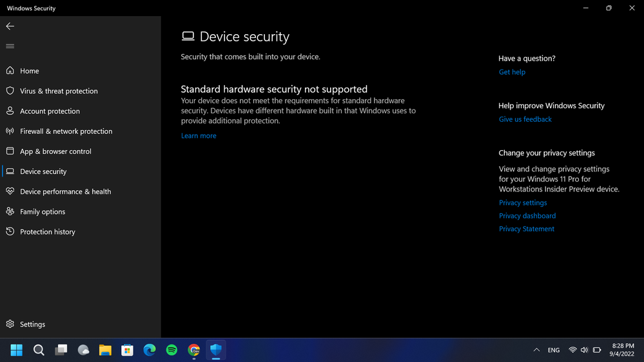Click 'Standard hardware security not supported' heading

click(274, 89)
